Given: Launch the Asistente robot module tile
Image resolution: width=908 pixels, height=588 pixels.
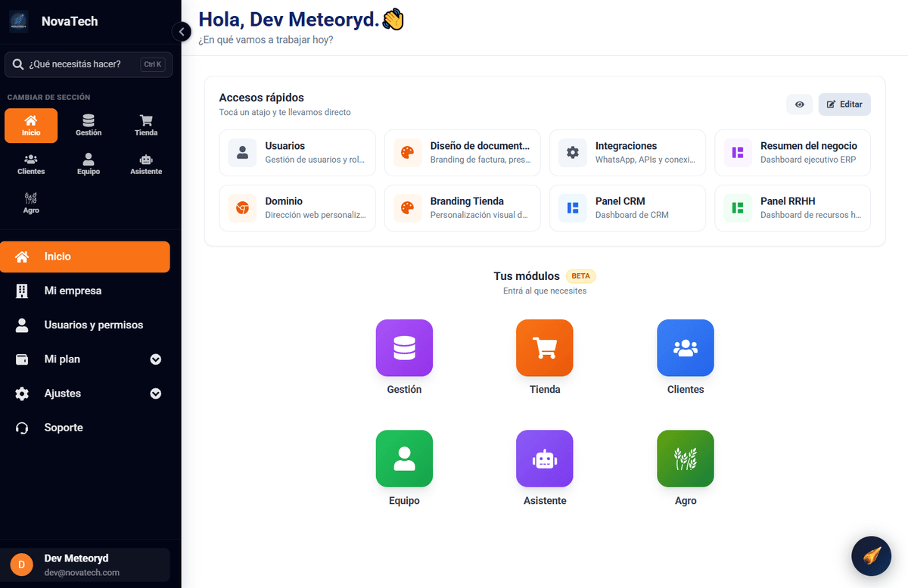Looking at the screenshot, I should pyautogui.click(x=545, y=459).
